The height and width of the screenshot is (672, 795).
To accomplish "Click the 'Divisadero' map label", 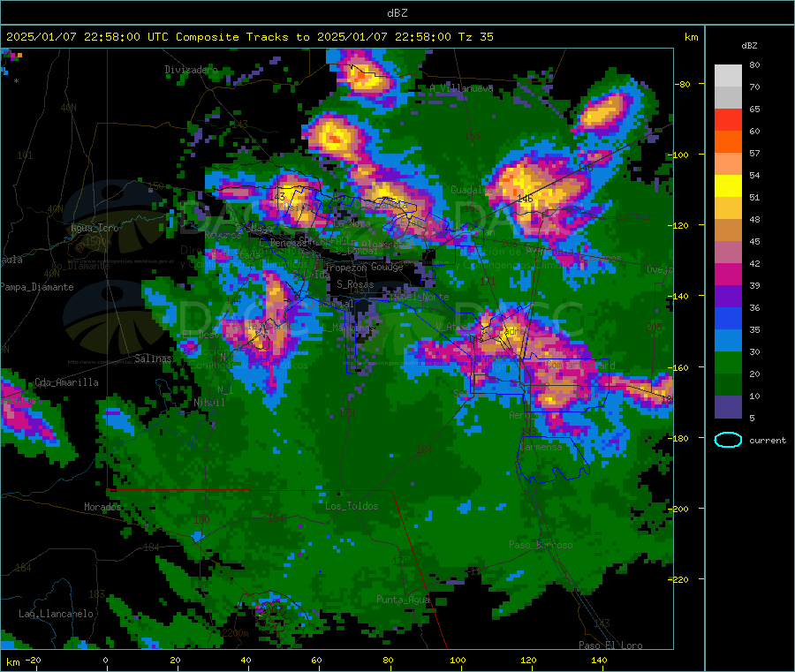I will coord(191,70).
